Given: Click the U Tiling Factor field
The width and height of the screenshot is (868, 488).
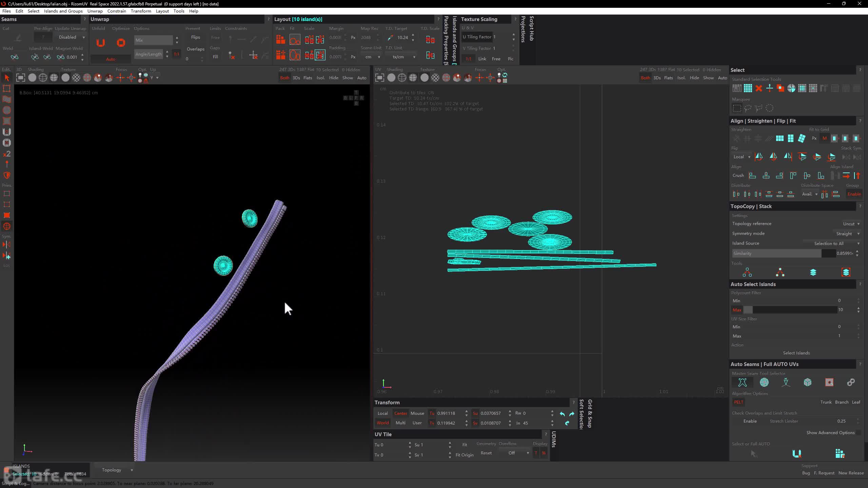Looking at the screenshot, I should (486, 37).
